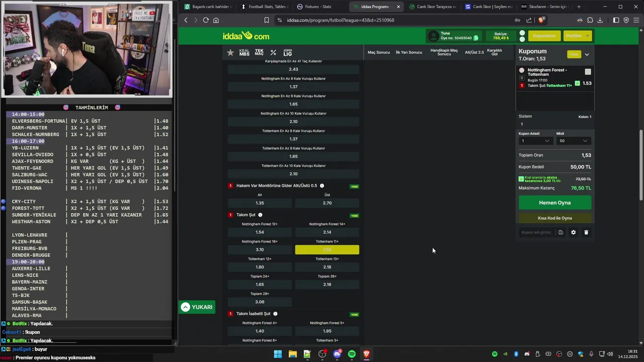This screenshot has width=644, height=362.
Task: Click the browser page vertical scrollbar
Action: tap(641, 166)
